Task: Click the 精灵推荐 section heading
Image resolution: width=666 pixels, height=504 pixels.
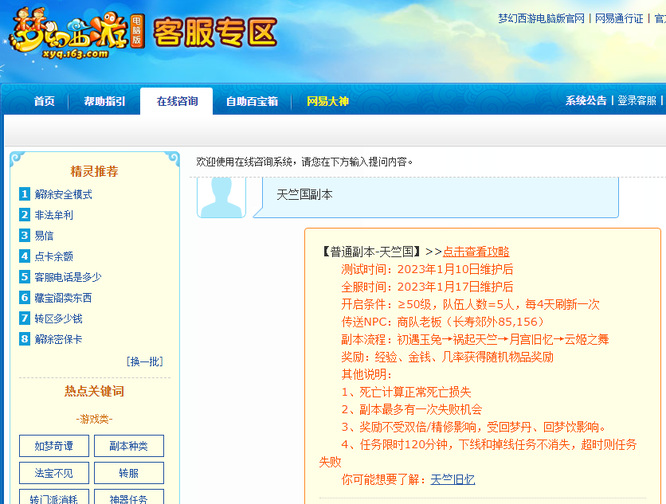Action: click(x=94, y=171)
